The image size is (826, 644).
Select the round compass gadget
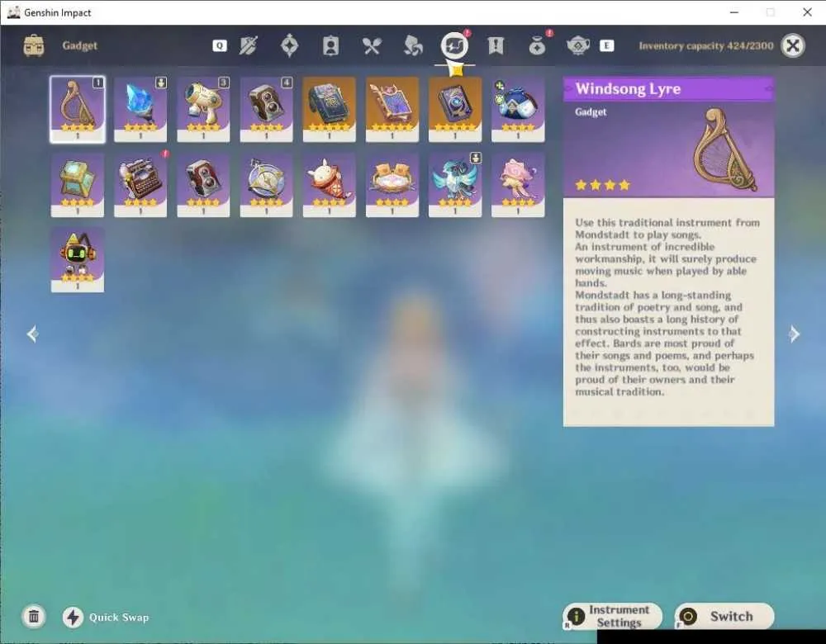pyautogui.click(x=266, y=185)
